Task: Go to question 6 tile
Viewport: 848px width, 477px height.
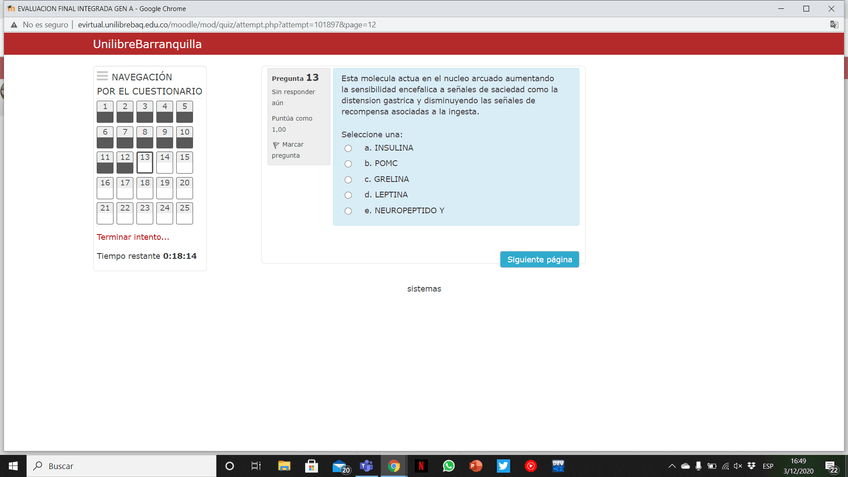Action: pos(105,137)
